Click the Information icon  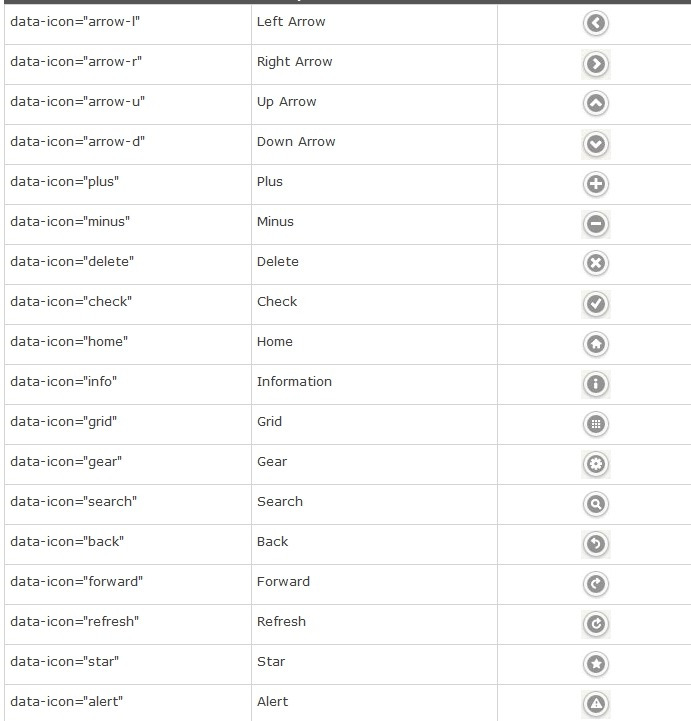click(596, 384)
